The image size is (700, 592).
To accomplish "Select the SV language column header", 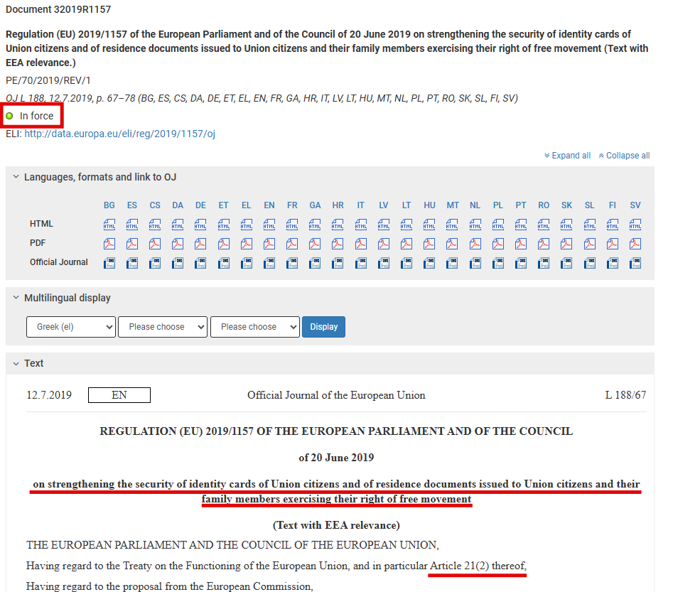I will 635,205.
